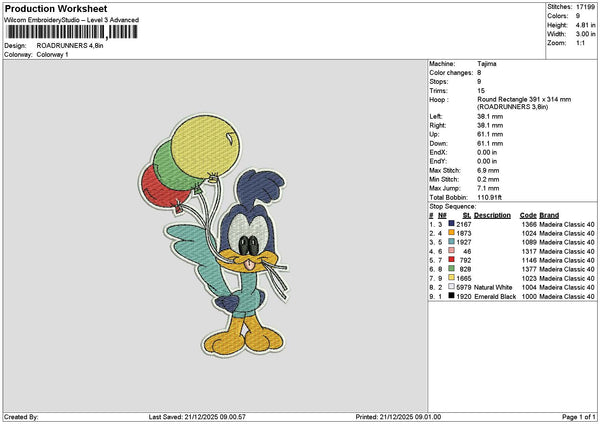Click 'Last Saved: 21/12/2025 09.00.57' footer text

pyautogui.click(x=197, y=417)
